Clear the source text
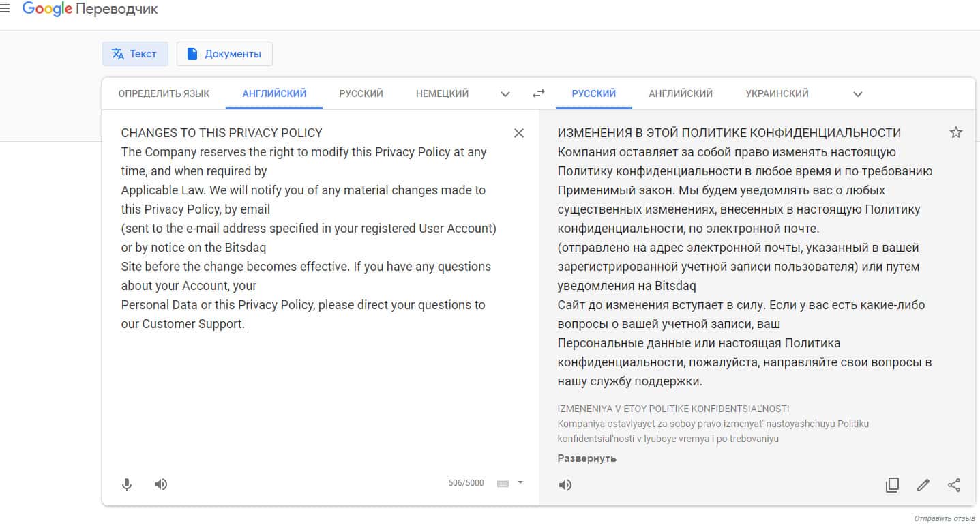The height and width of the screenshot is (528, 980). click(x=519, y=133)
